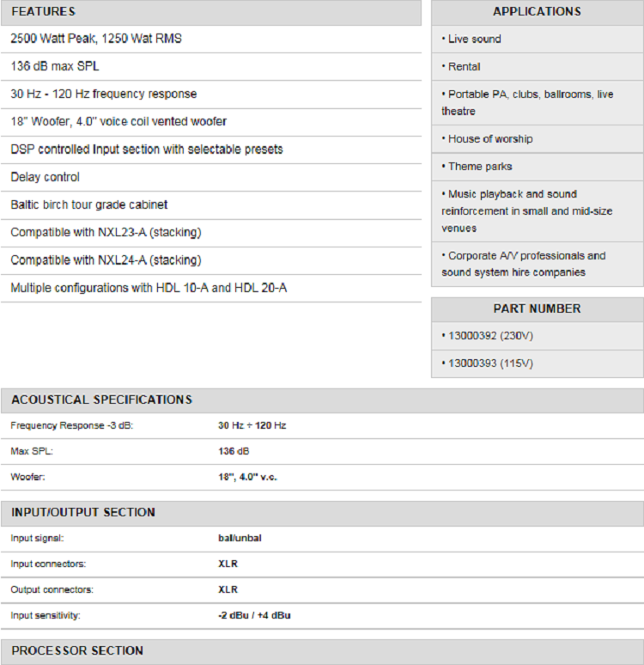Click the ACOUSTICAL SPECIFICATIONS section header
The width and height of the screenshot is (644, 665).
pyautogui.click(x=101, y=400)
